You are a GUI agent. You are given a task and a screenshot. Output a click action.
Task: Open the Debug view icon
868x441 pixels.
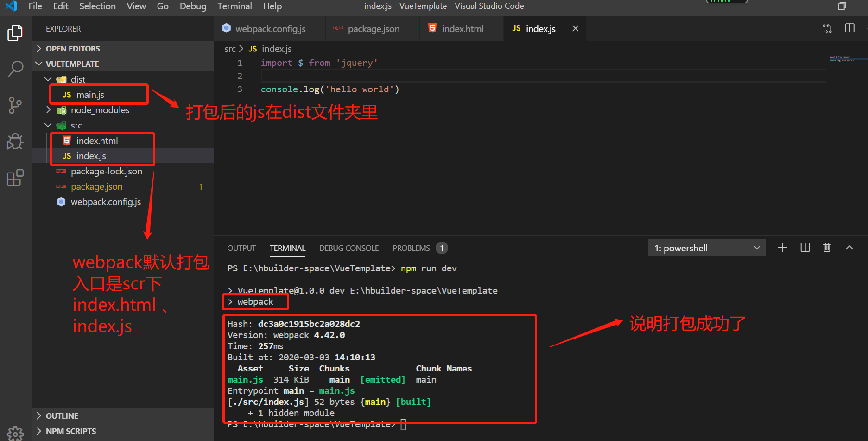pos(15,141)
